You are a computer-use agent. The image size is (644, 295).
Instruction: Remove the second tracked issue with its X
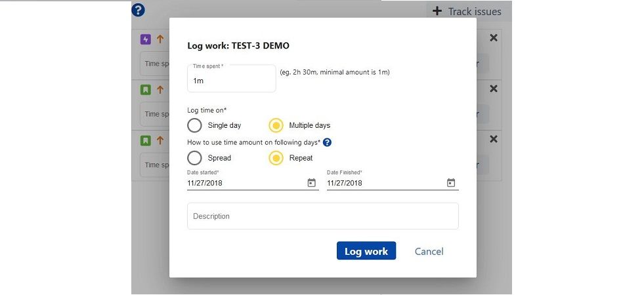(x=494, y=88)
